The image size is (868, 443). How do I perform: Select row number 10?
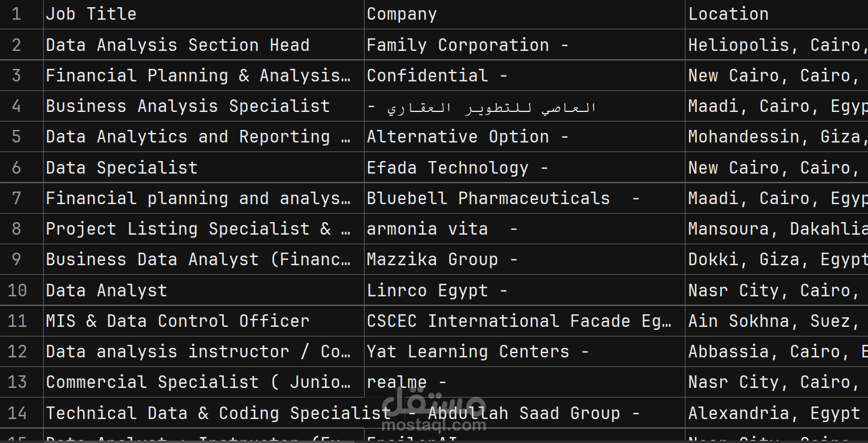click(17, 290)
